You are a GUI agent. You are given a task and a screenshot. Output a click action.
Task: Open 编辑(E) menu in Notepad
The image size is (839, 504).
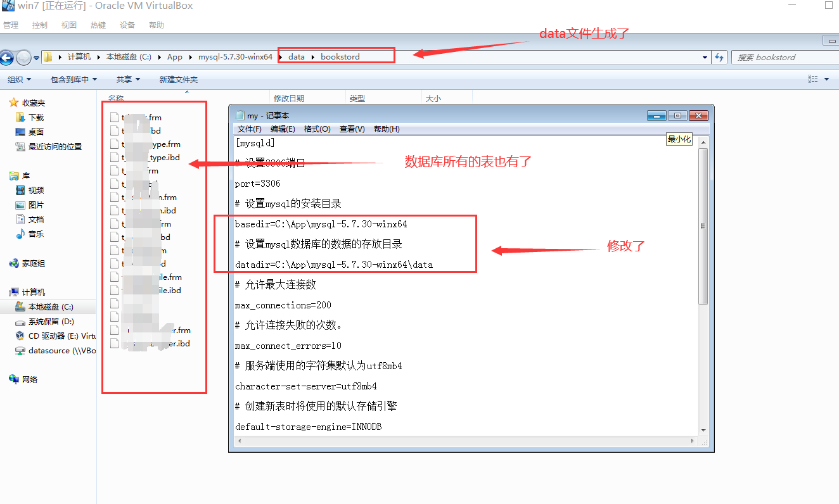coord(283,129)
